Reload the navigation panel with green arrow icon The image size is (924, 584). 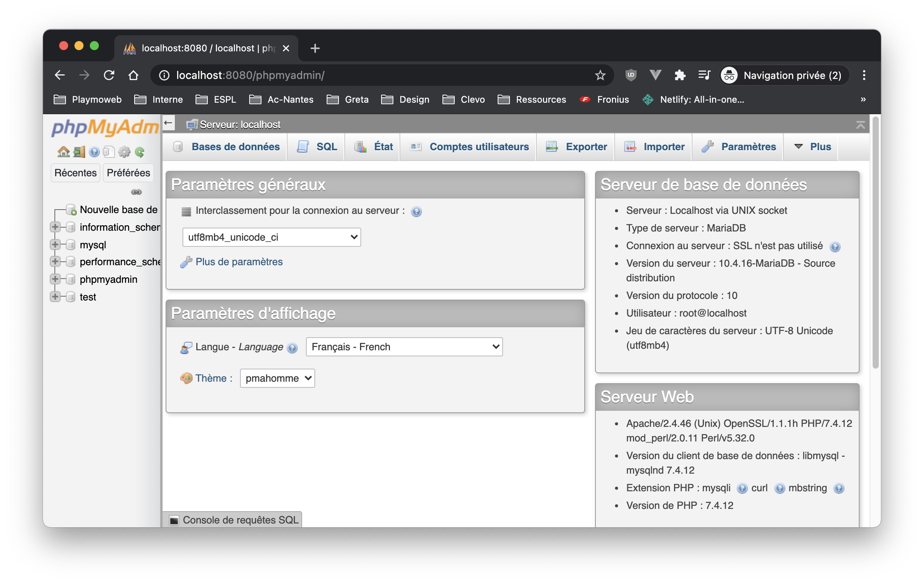click(140, 152)
